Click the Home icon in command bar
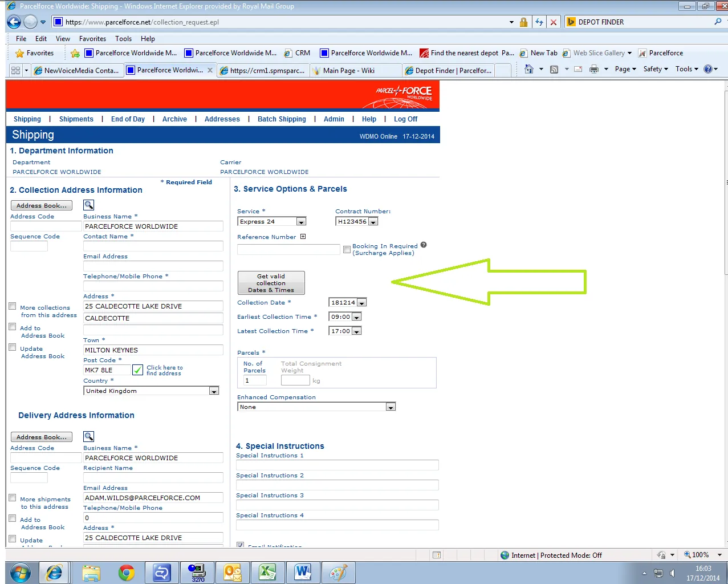The width and height of the screenshot is (728, 584). [x=529, y=69]
